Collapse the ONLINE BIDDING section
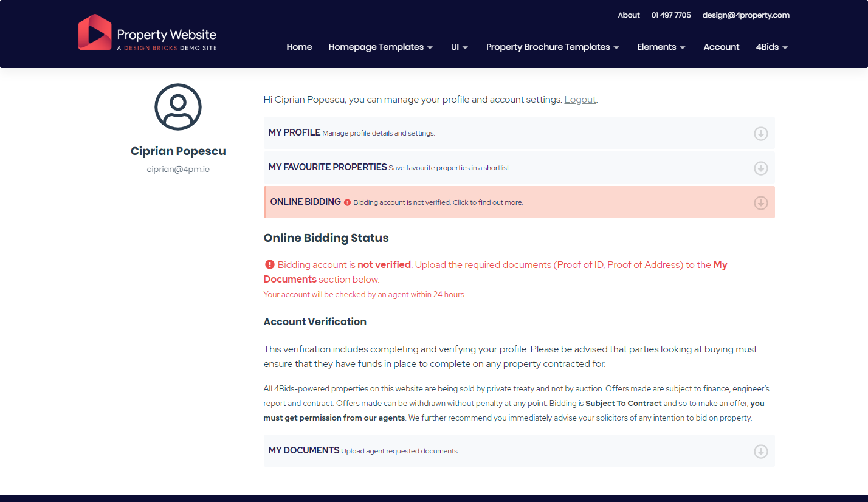This screenshot has width=868, height=502. pos(306,202)
